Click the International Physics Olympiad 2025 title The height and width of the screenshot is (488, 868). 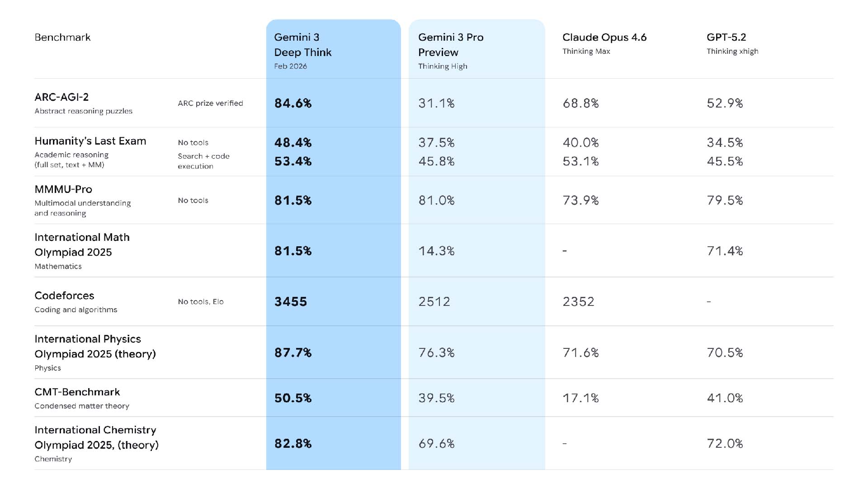click(x=95, y=346)
